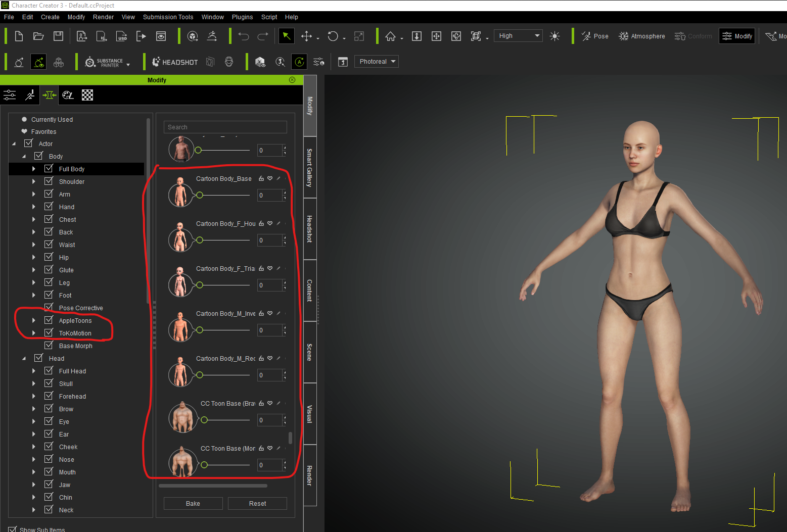Open project folder icon

point(38,36)
